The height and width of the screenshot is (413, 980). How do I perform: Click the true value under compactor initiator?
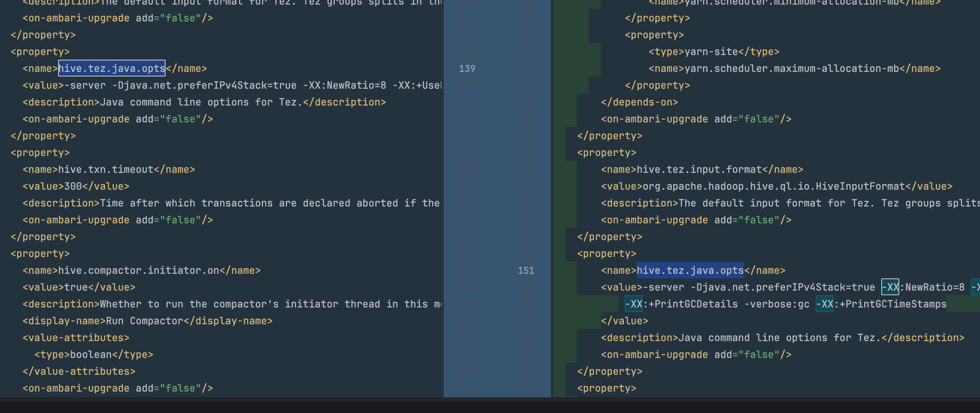click(x=76, y=287)
